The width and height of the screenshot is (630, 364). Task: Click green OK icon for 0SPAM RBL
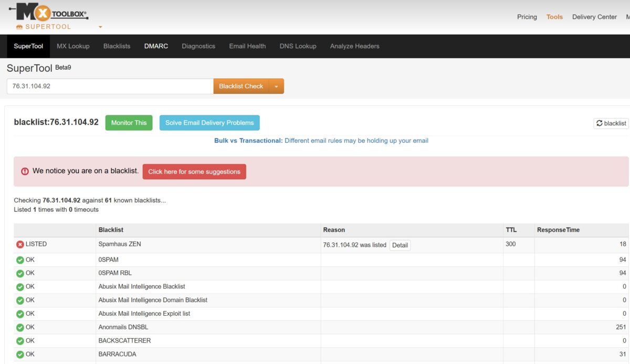click(20, 273)
